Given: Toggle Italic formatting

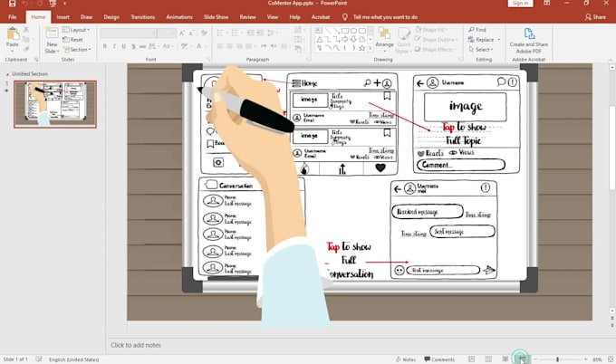Looking at the screenshot, I should 114,46.
